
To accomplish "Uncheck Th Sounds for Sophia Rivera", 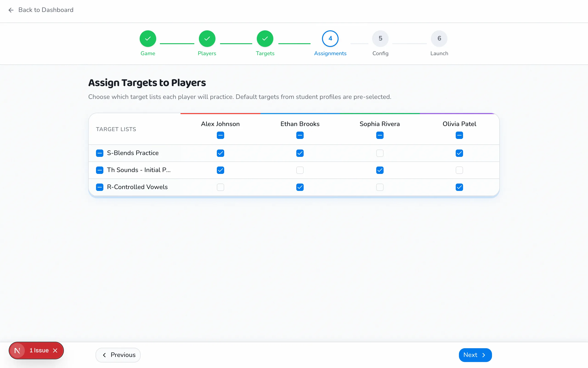I will 380,170.
